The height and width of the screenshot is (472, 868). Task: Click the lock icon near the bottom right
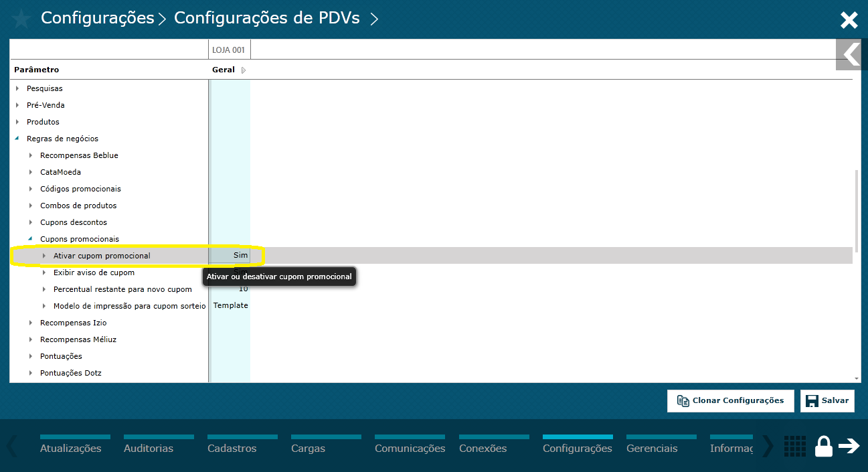823,446
